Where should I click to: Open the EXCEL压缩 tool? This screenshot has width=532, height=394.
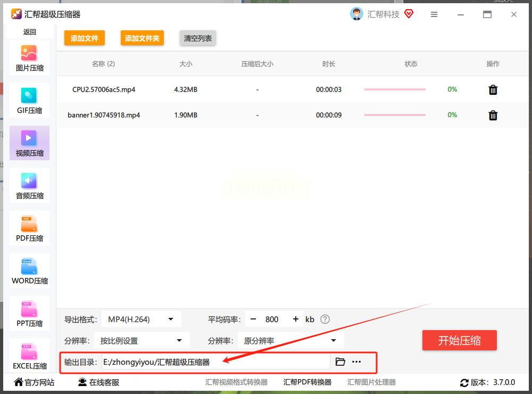29,355
